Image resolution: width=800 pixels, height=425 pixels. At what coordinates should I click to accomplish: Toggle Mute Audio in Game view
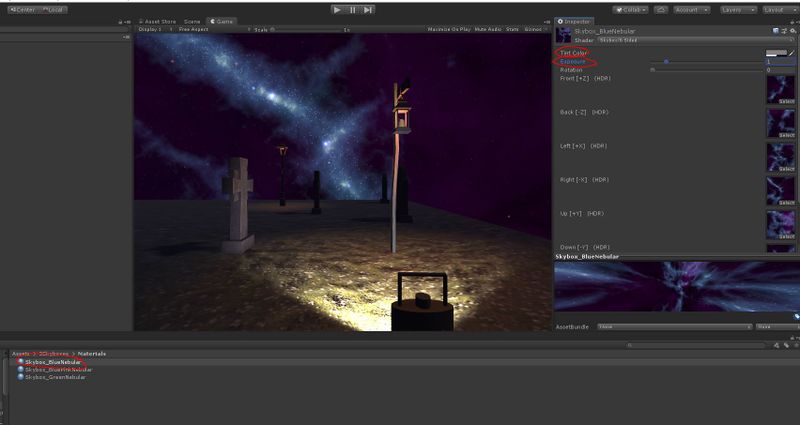tap(488, 30)
